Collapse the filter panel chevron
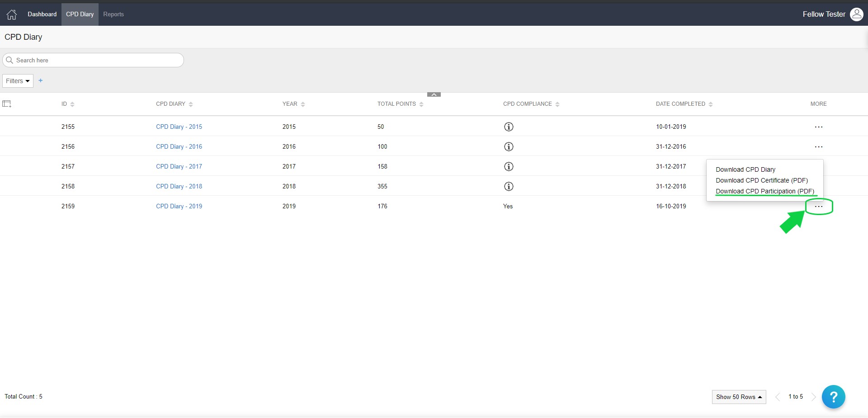The image size is (868, 418). point(434,94)
